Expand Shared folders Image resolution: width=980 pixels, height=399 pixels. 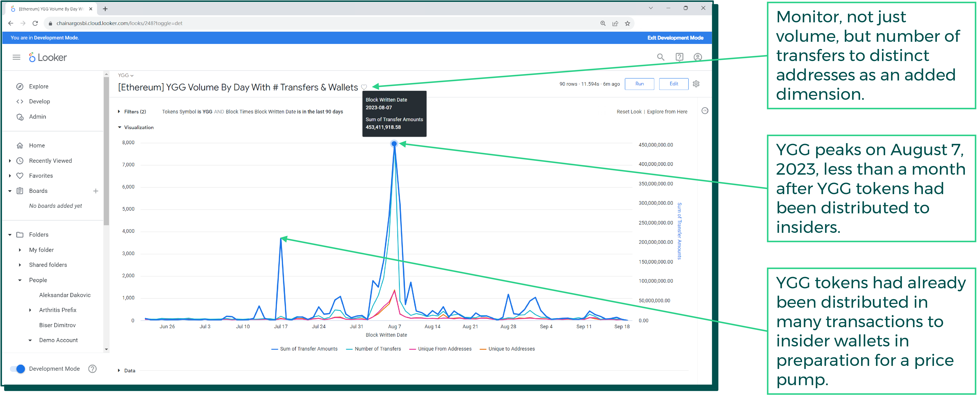pyautogui.click(x=20, y=265)
